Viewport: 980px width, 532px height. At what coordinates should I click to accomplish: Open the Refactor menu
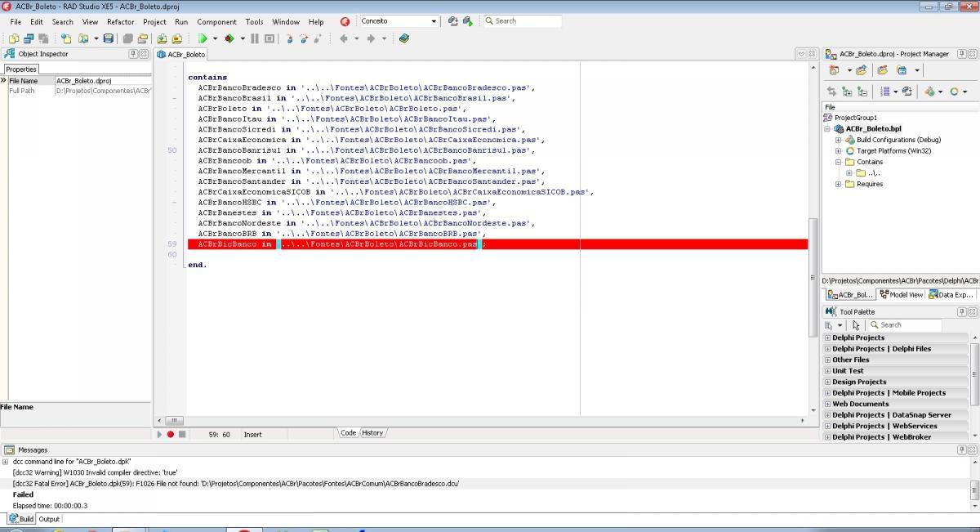[x=120, y=22]
